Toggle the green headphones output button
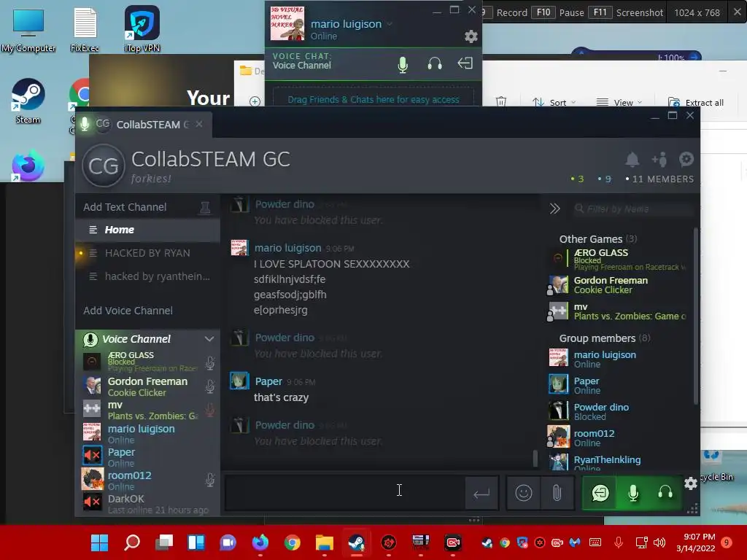747x560 pixels. (x=665, y=493)
